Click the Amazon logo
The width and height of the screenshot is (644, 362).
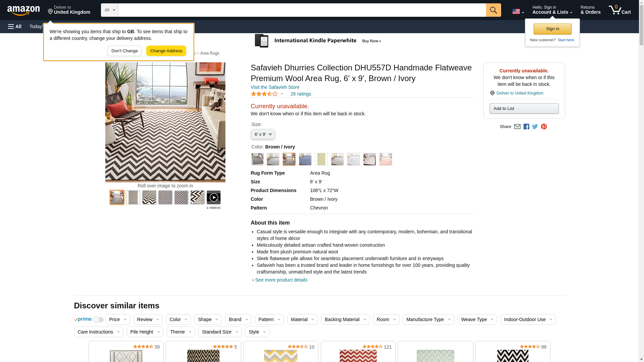(23, 10)
